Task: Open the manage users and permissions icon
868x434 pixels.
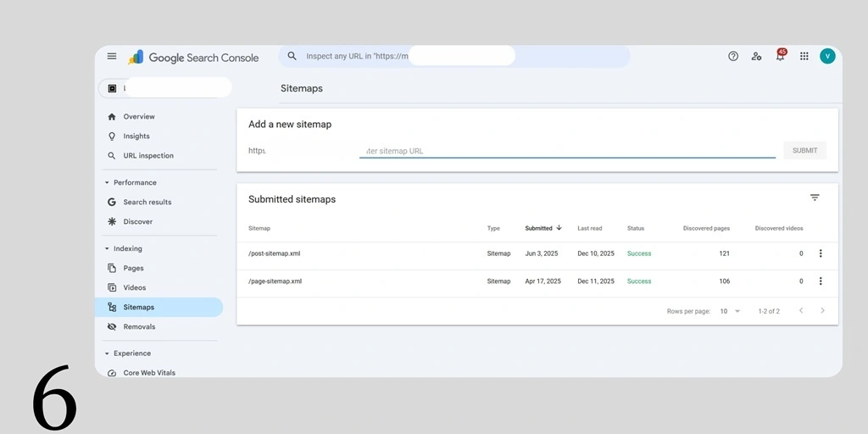Action: click(x=756, y=56)
